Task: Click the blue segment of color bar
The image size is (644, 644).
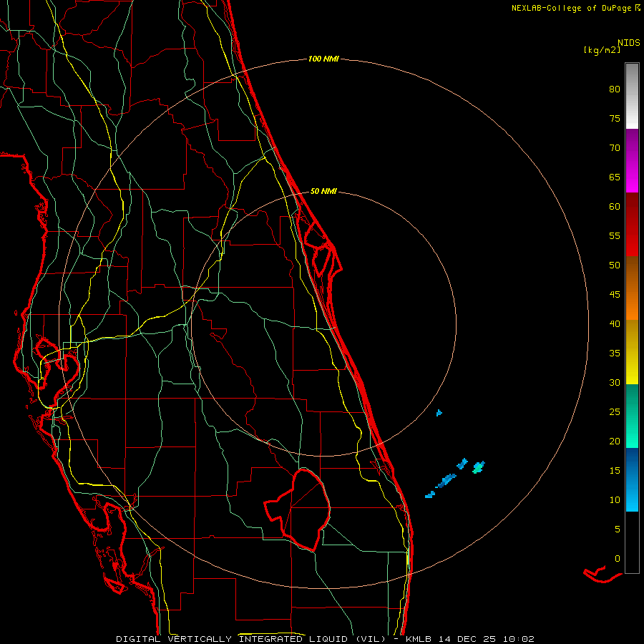Action: (x=632, y=479)
